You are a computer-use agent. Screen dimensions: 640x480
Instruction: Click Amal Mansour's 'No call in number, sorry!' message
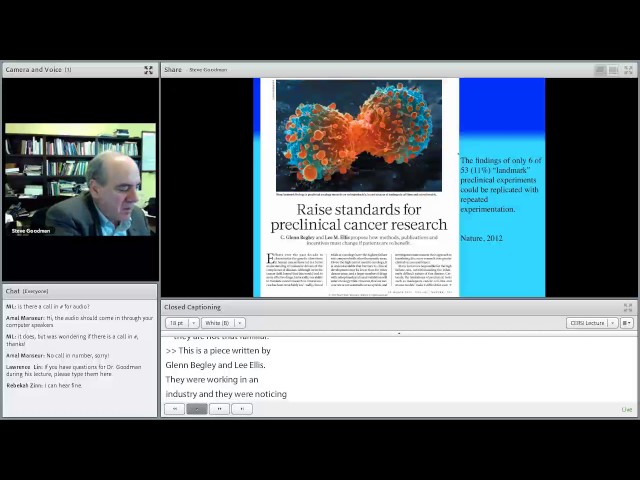click(58, 356)
